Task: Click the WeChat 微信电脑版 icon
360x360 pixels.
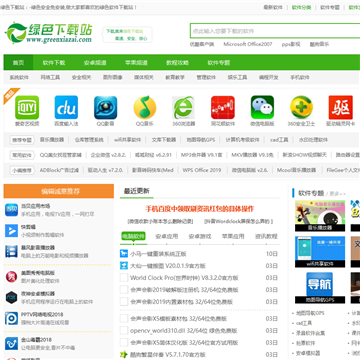Action: pos(262,107)
